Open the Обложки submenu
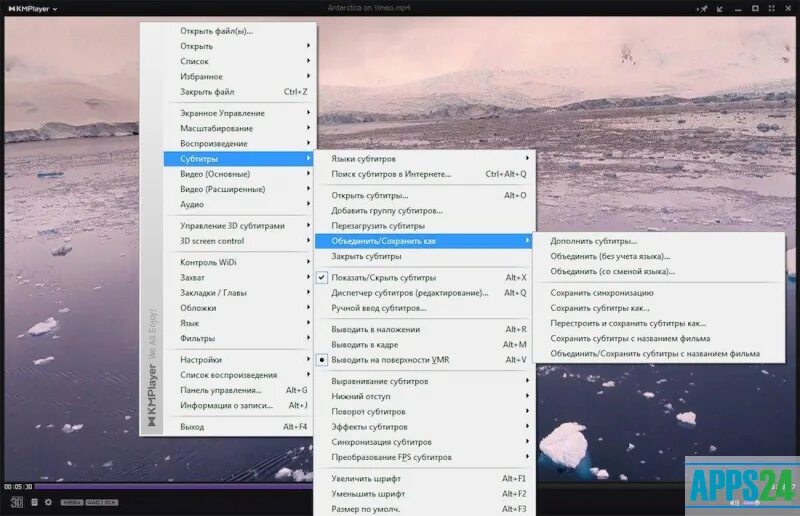 tap(239, 308)
